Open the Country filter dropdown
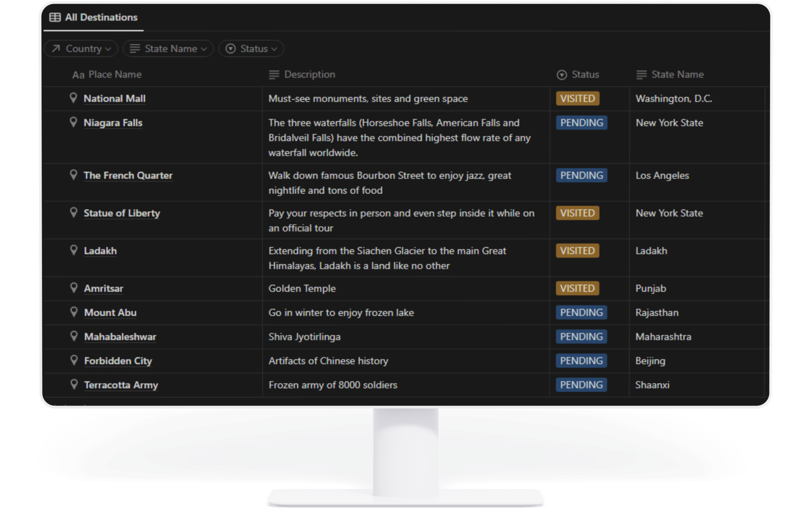 [81, 49]
